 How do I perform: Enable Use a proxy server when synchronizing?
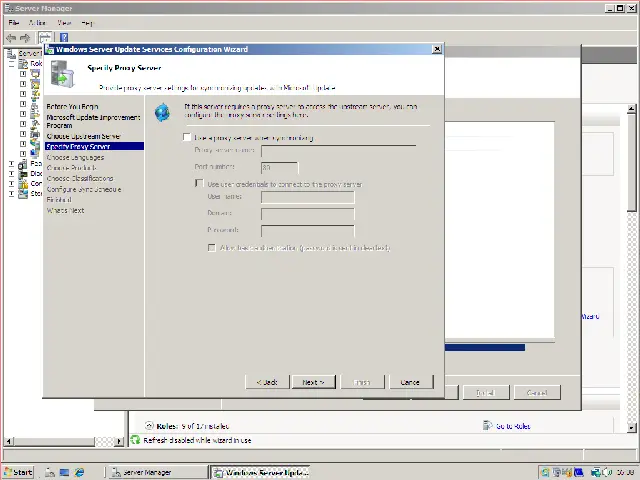click(187, 137)
